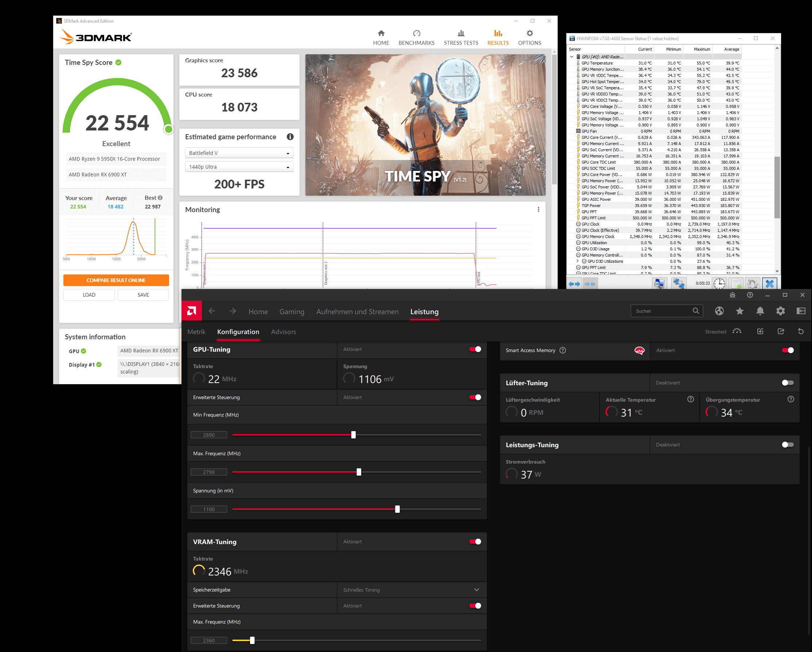Click help icon next to Aktuelle Temperatur
Image resolution: width=812 pixels, height=652 pixels.
pos(690,399)
